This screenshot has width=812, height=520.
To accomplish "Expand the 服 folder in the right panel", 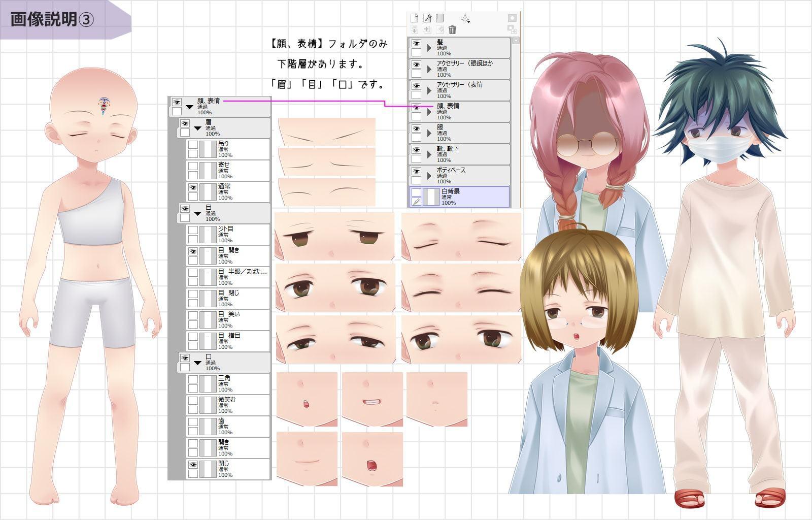I will [x=429, y=133].
